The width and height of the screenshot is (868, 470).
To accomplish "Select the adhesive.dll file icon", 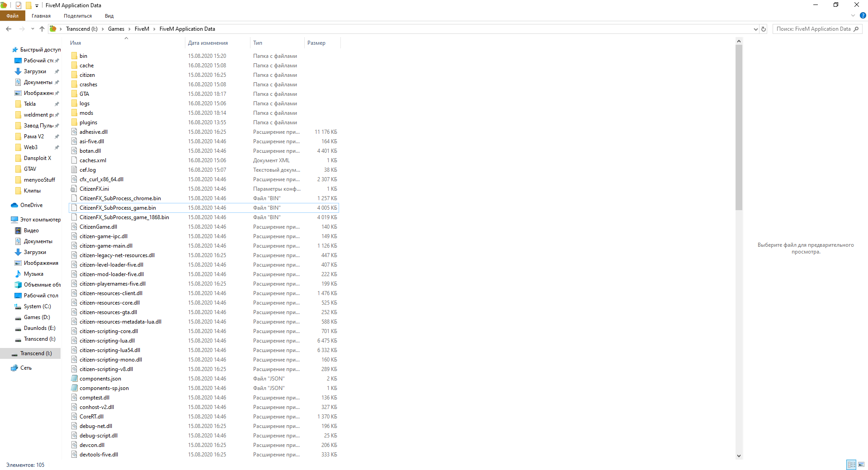I will 74,132.
